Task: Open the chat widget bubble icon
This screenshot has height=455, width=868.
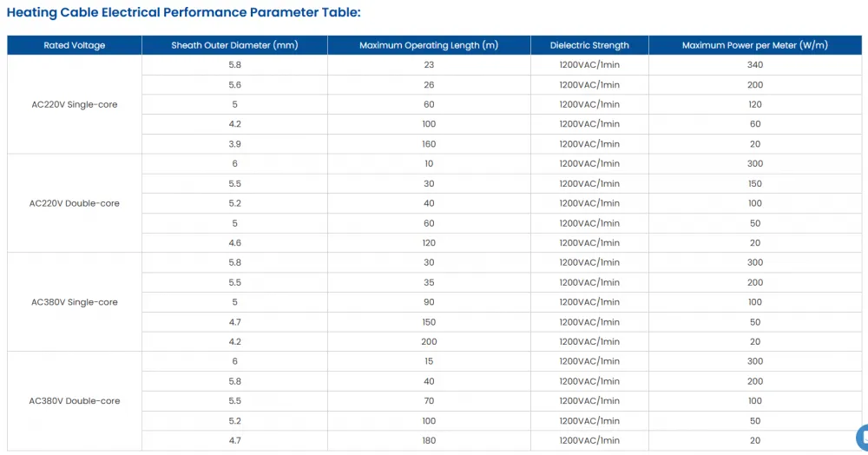Action: click(x=863, y=438)
